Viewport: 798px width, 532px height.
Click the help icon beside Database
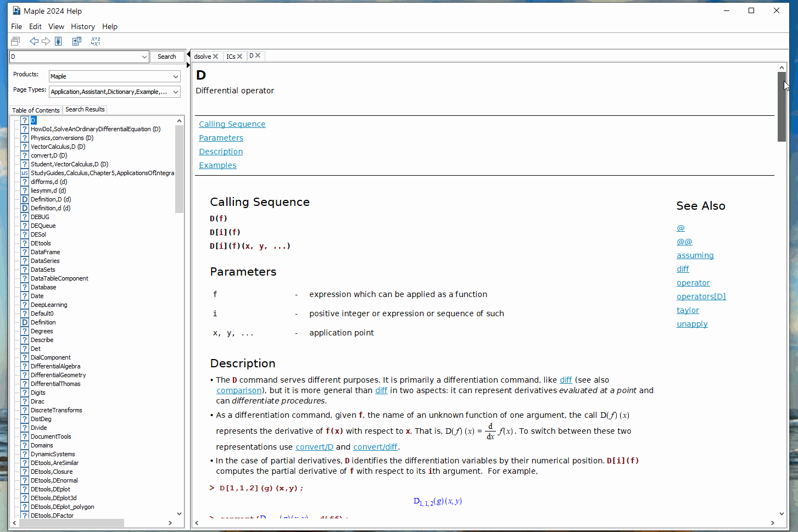25,287
